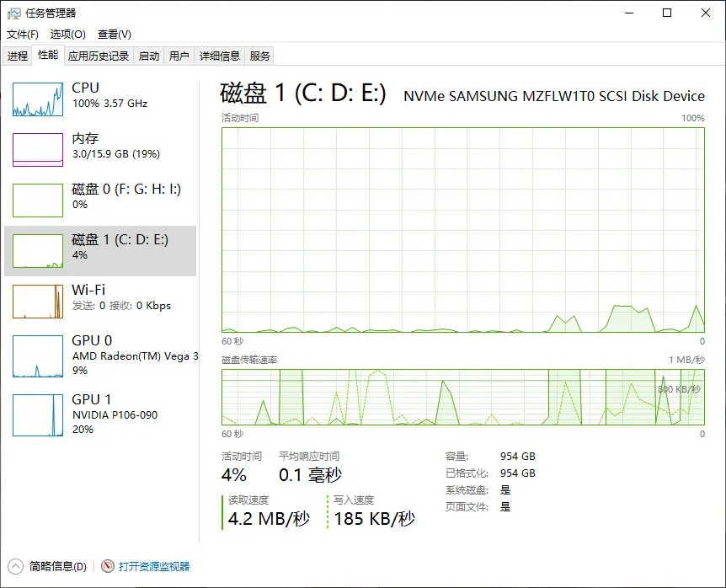Image resolution: width=726 pixels, height=588 pixels.
Task: Select the 磁盘 0 (F: G: H: I:) thumbnail
Action: pos(38,200)
